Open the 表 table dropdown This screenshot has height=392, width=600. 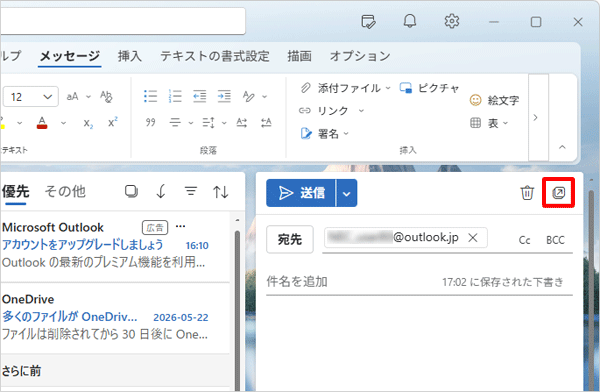point(489,123)
